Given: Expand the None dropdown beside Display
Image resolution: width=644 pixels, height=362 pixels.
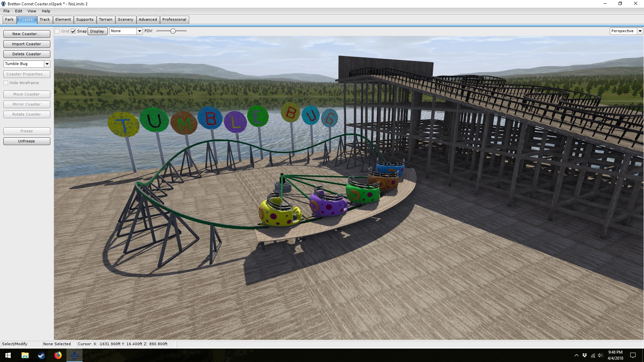Looking at the screenshot, I should 140,31.
